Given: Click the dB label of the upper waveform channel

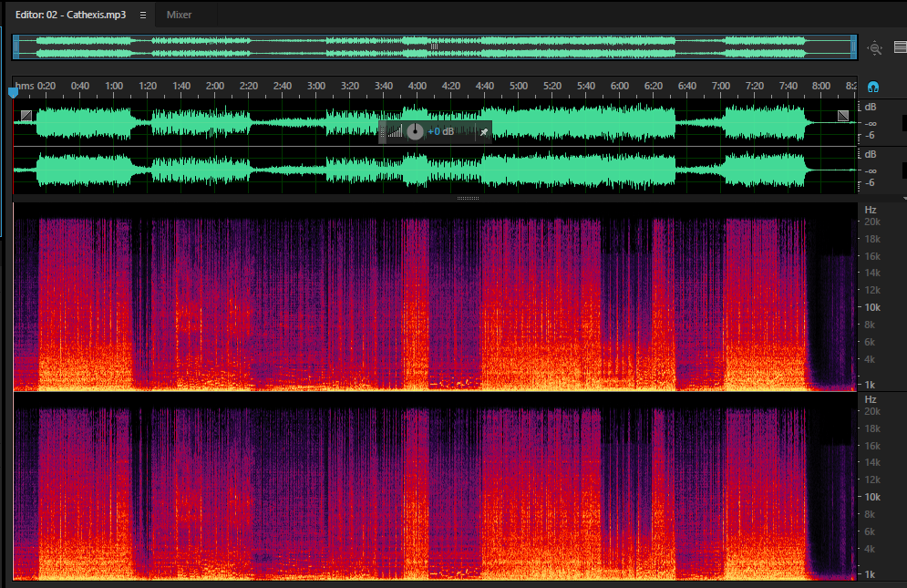Looking at the screenshot, I should tap(871, 107).
